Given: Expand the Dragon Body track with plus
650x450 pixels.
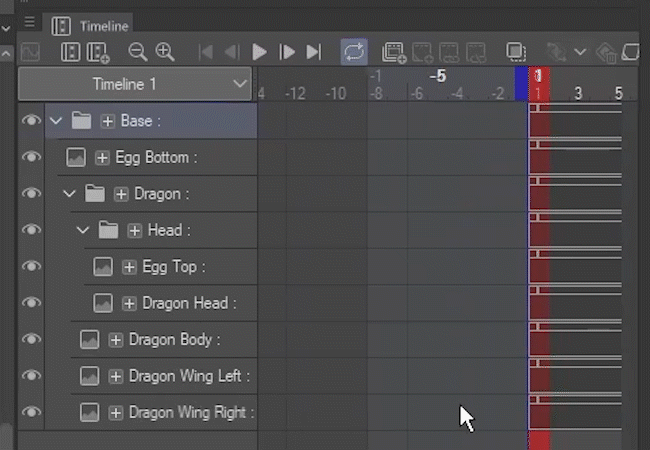Looking at the screenshot, I should (116, 340).
